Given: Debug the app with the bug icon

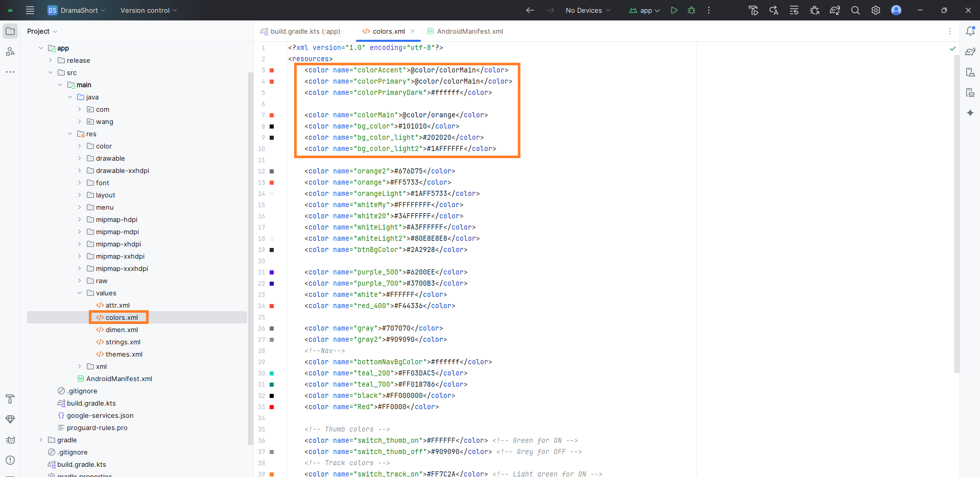Looking at the screenshot, I should [x=691, y=10].
